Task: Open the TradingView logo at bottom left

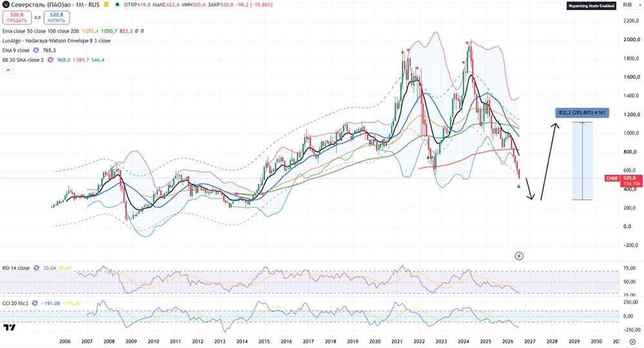Action: pyautogui.click(x=10, y=327)
